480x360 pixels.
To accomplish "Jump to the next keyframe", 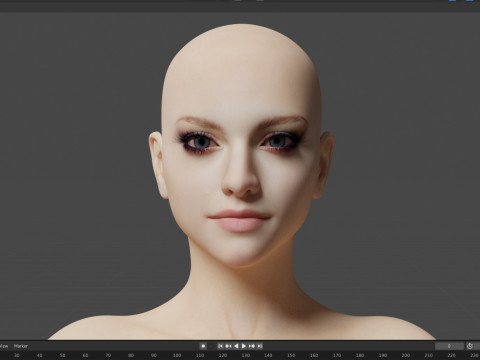I will tap(252, 346).
